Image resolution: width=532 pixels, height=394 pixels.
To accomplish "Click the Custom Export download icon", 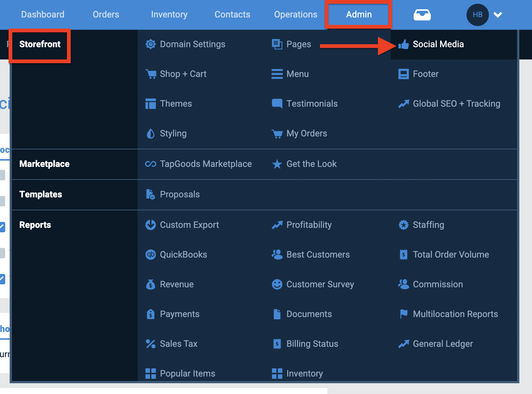I will point(150,225).
